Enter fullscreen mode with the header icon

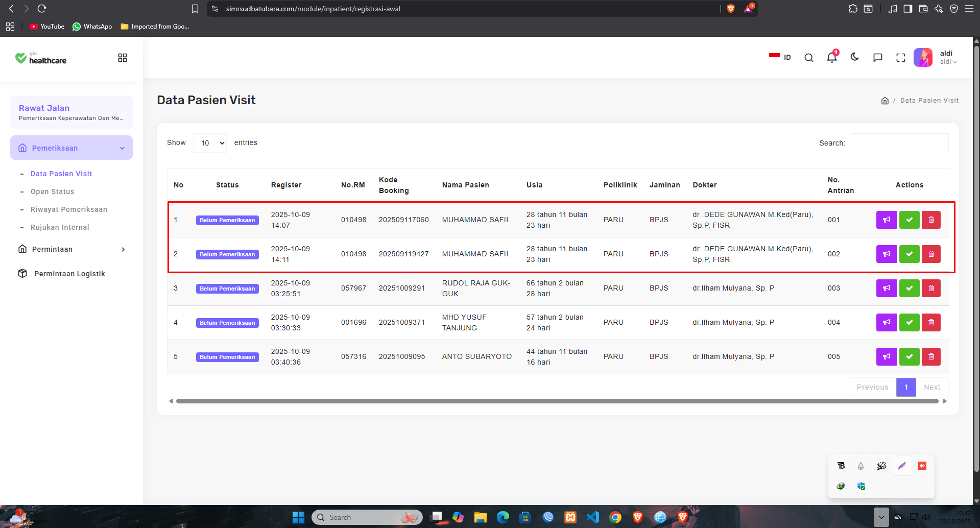[901, 58]
